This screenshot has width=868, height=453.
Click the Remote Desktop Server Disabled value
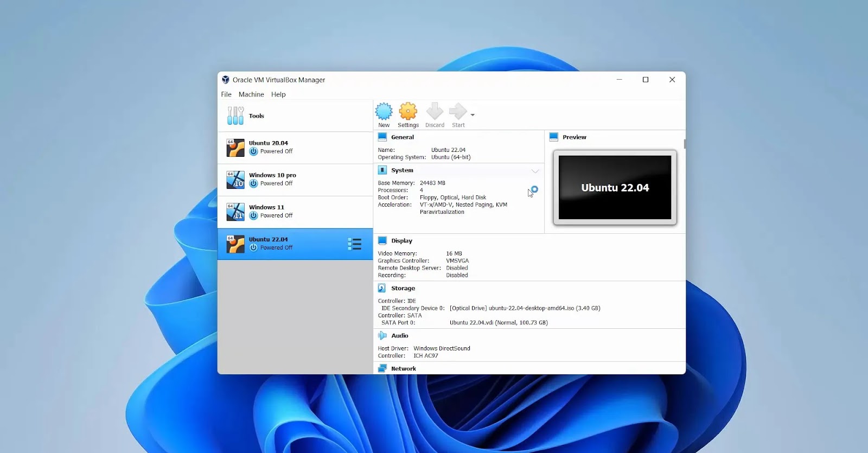click(457, 268)
